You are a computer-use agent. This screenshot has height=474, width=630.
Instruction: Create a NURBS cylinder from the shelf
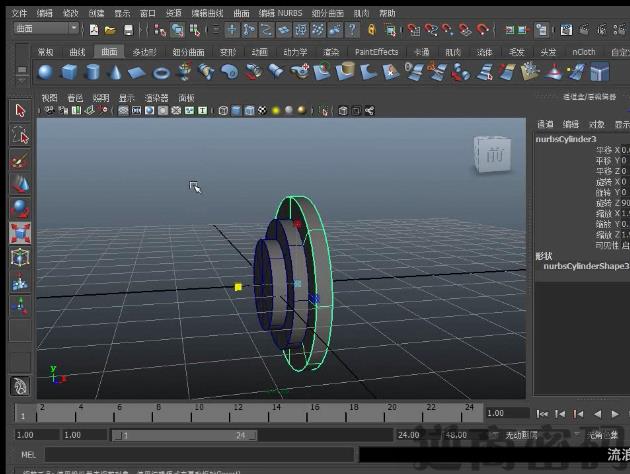92,72
